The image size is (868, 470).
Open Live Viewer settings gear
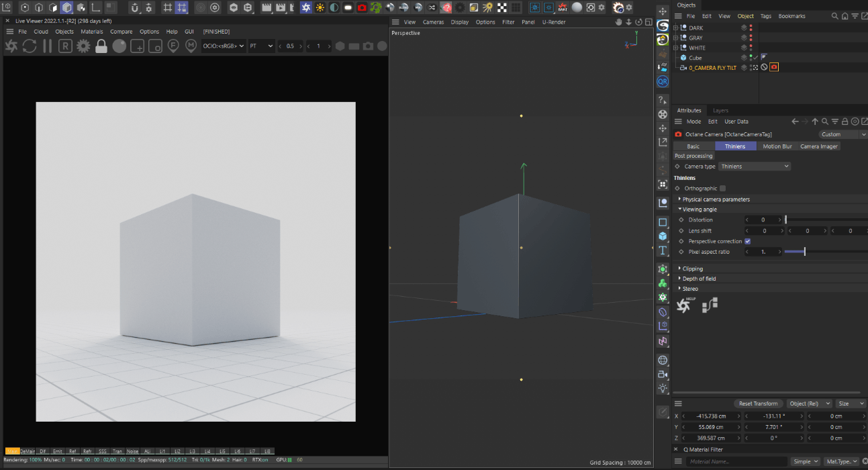[x=83, y=46]
